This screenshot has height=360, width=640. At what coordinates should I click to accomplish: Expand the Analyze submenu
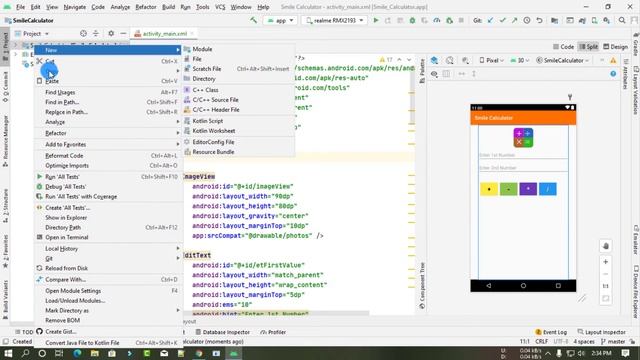(x=108, y=122)
